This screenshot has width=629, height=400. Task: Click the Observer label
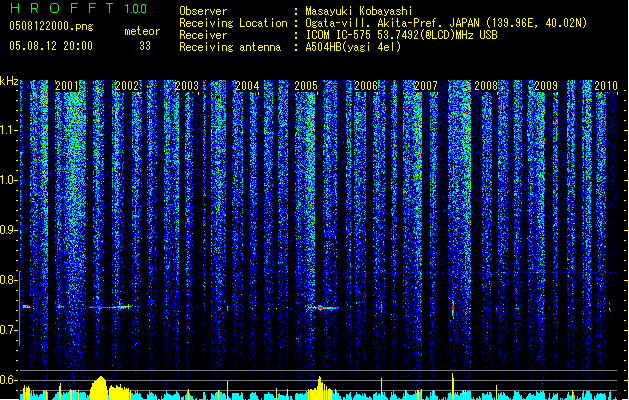[x=203, y=11]
